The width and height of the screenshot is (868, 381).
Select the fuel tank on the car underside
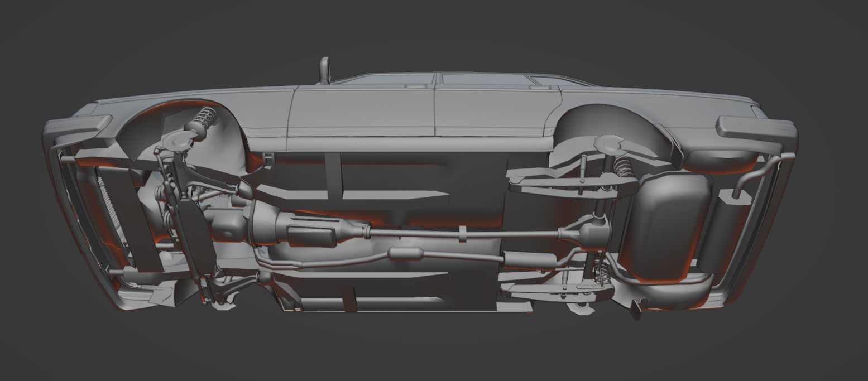[667, 227]
